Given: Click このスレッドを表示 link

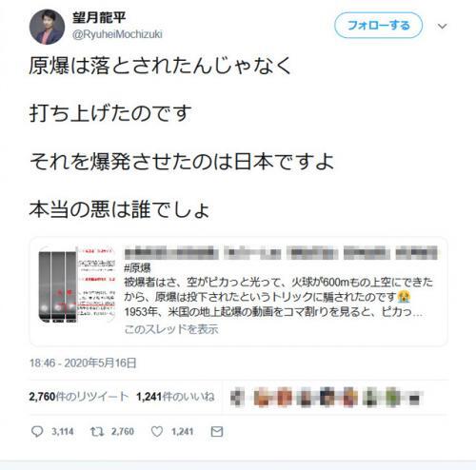Looking at the screenshot, I should 171,329.
